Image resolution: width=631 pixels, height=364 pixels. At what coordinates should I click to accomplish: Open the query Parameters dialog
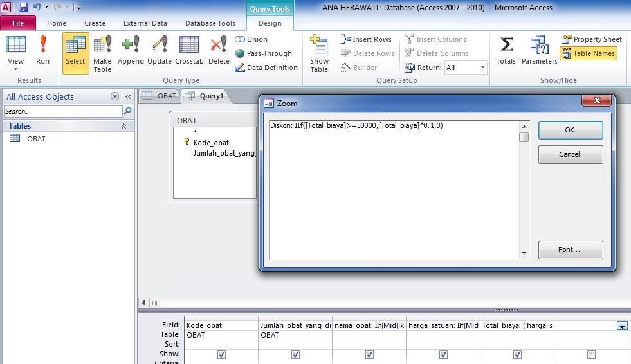tap(539, 50)
